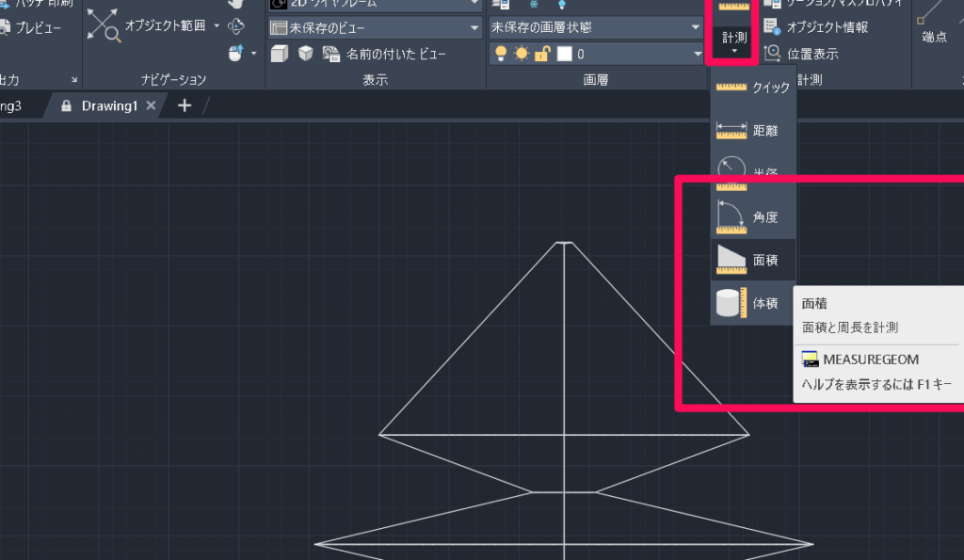Toggle the layer lightbulb on/off icon
Viewport: 964px width, 560px height.
pos(501,54)
